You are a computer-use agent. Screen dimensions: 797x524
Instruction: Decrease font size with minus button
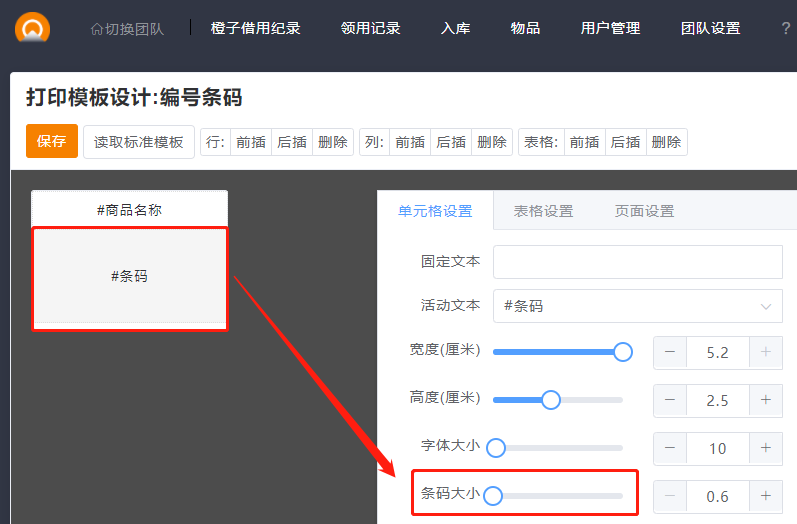click(x=670, y=448)
